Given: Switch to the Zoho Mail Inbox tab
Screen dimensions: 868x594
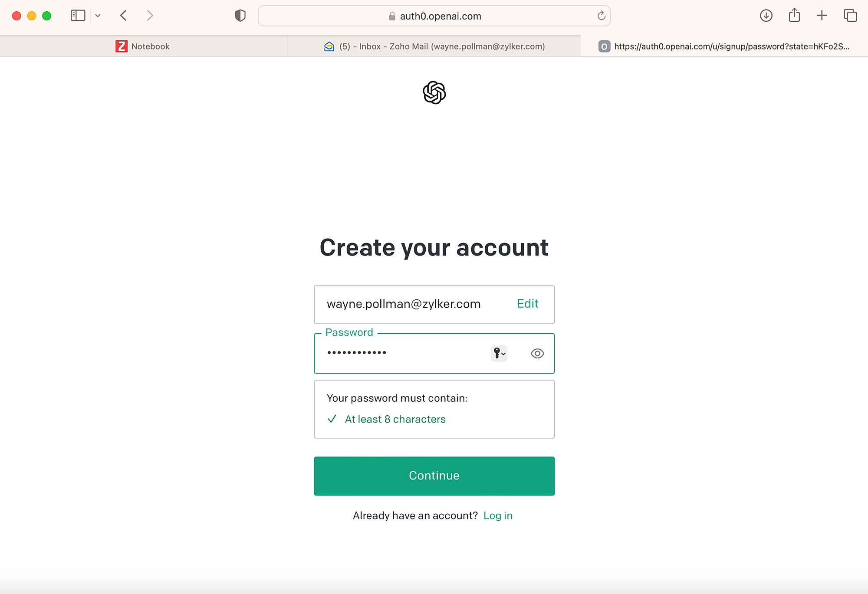Looking at the screenshot, I should [434, 46].
